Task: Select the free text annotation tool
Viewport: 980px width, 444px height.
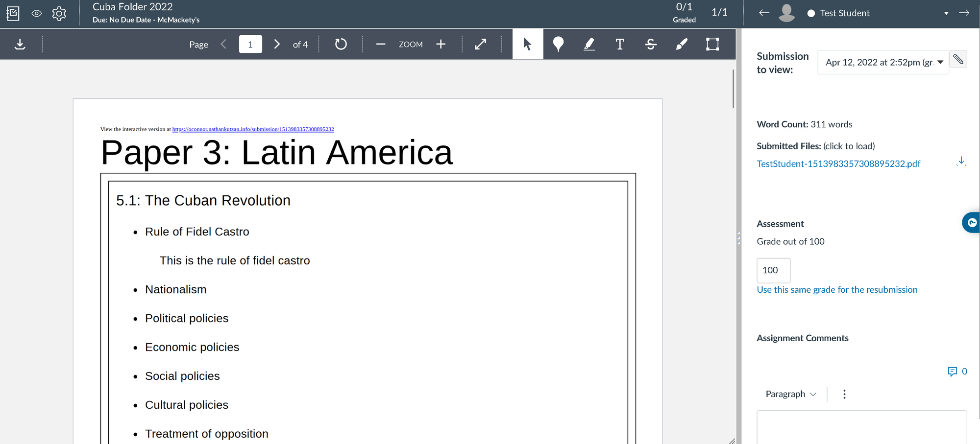Action: 620,45
